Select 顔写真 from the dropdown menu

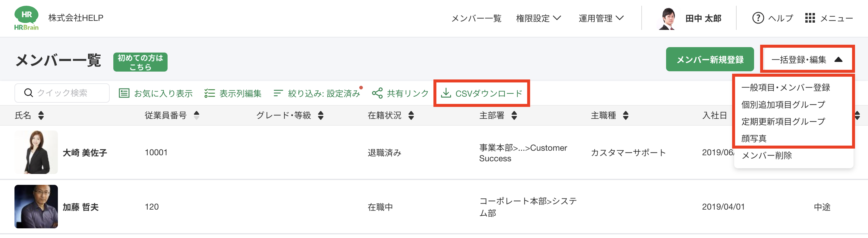tap(754, 138)
